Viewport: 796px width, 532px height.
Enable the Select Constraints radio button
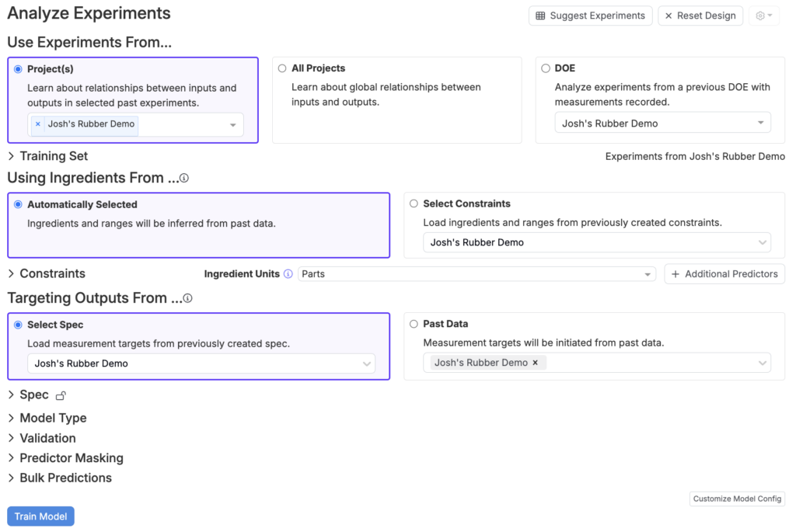pyautogui.click(x=414, y=203)
